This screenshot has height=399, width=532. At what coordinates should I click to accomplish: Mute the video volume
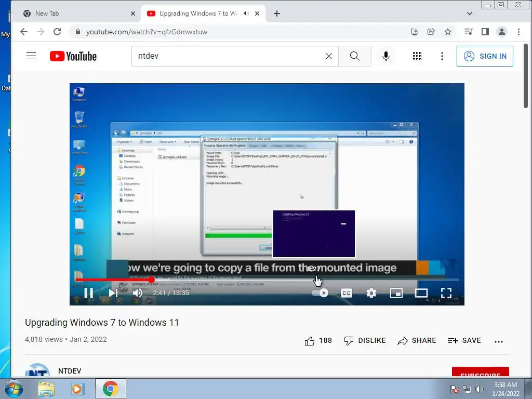point(137,293)
